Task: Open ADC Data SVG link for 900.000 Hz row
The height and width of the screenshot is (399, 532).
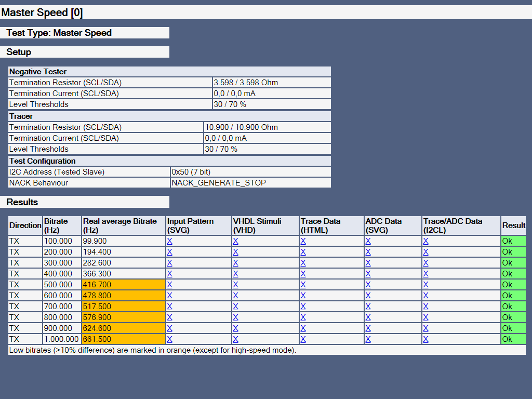Action: 368,328
